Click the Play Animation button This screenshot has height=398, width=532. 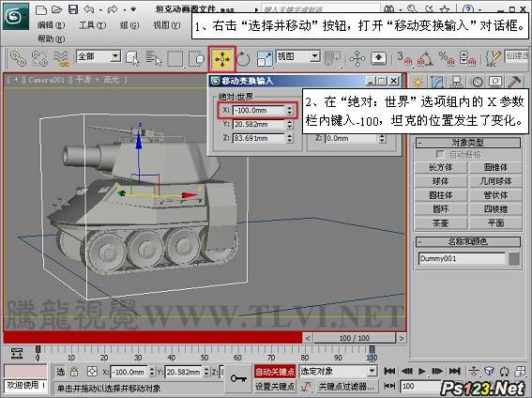(421, 371)
